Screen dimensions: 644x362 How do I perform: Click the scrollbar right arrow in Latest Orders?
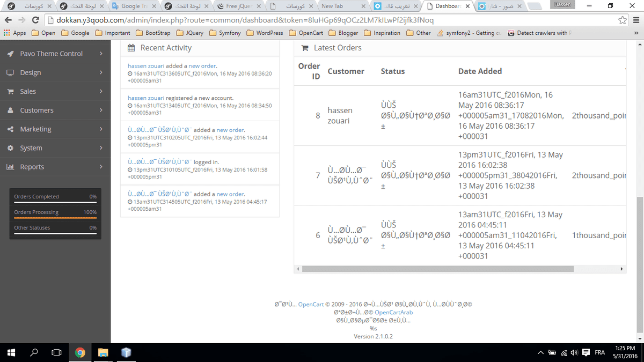(x=621, y=269)
